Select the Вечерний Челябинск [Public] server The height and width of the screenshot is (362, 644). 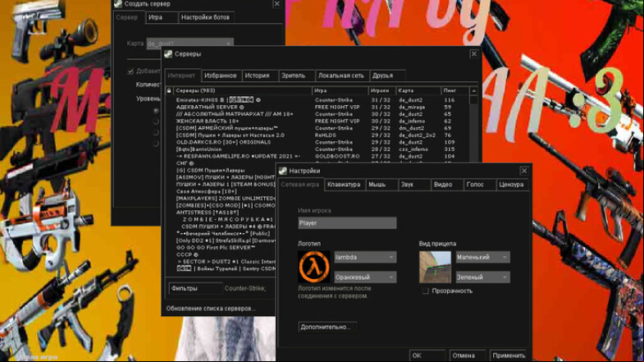pyautogui.click(x=221, y=233)
